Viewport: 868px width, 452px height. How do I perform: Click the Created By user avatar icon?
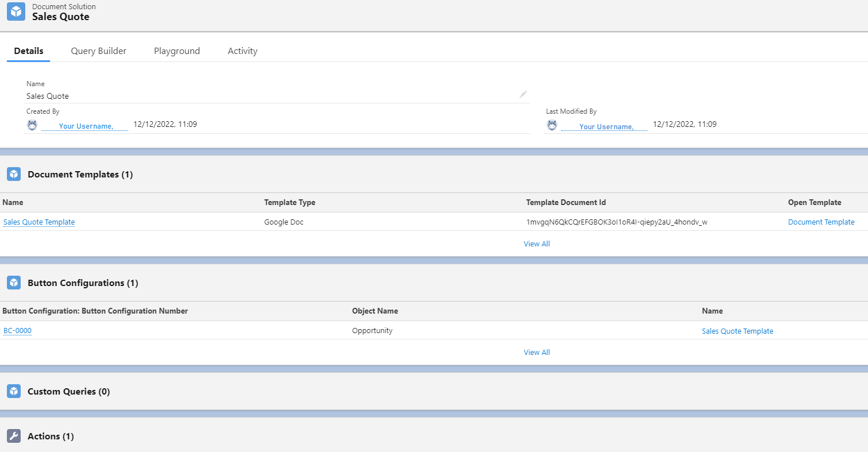(32, 125)
